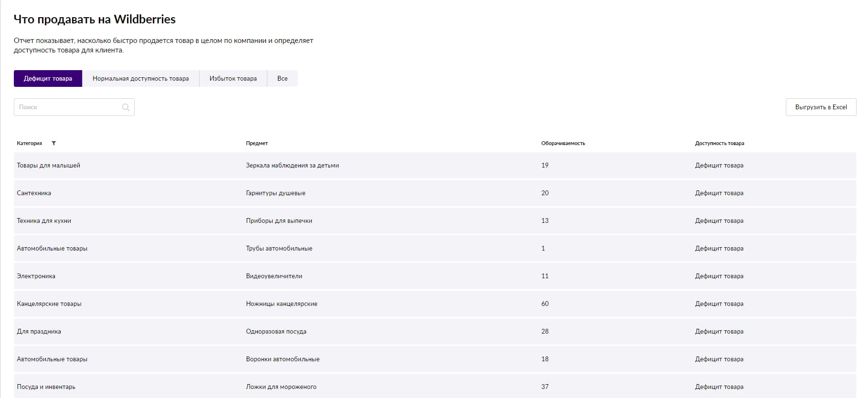Image resolution: width=868 pixels, height=398 pixels.
Task: Click the Доступность товара column header
Action: 720,143
